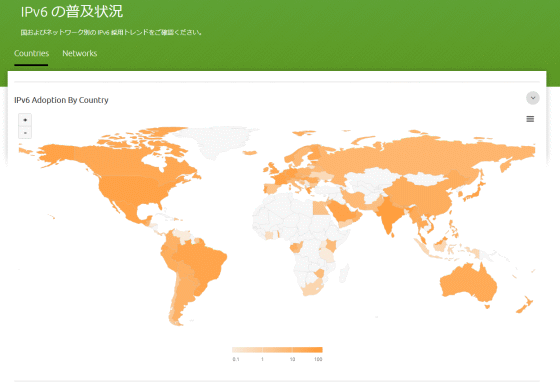Viewport: 560px width, 388px height.
Task: Click New Zealand on the map
Action: (525, 304)
